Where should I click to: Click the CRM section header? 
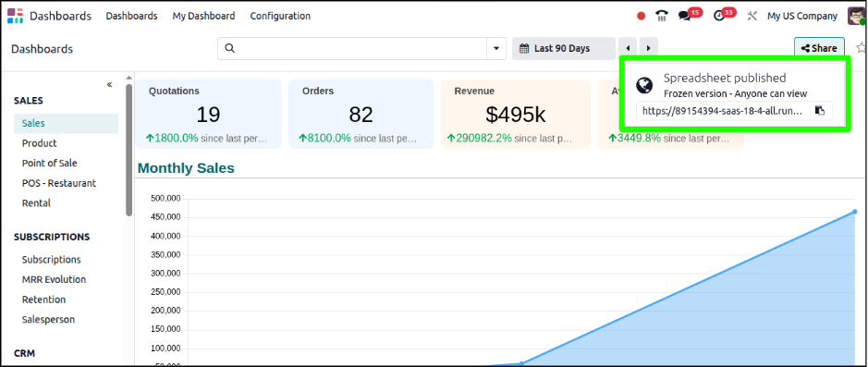(24, 353)
